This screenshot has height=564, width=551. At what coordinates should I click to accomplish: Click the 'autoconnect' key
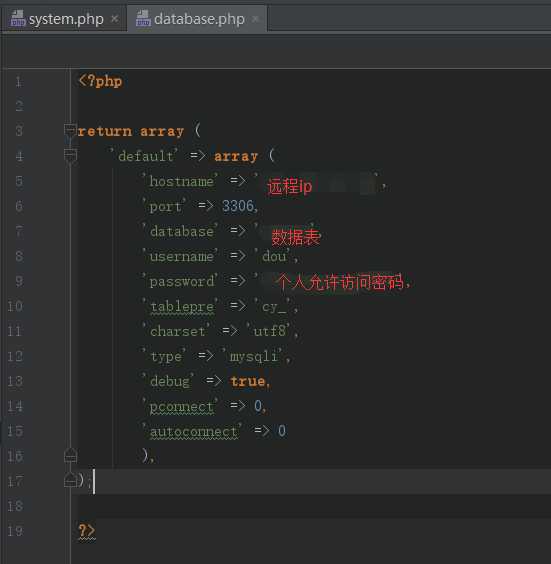192,431
